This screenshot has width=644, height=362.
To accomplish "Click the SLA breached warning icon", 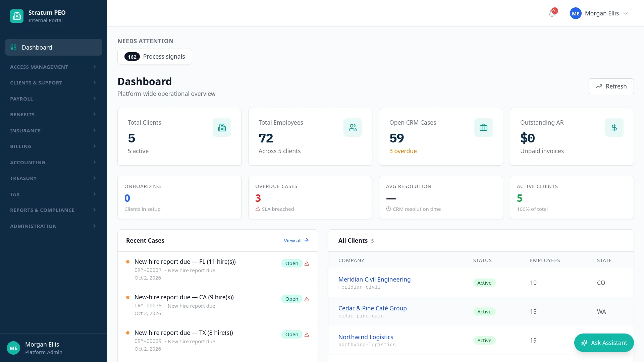I will tap(258, 209).
